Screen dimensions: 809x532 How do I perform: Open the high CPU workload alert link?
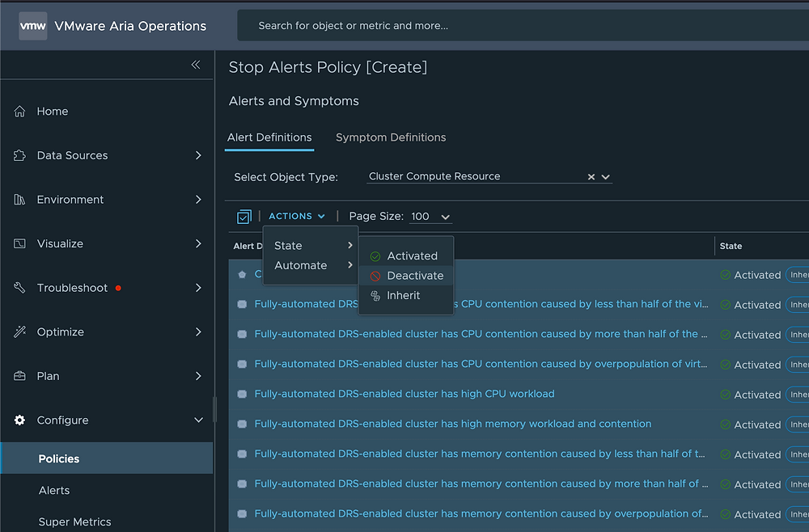click(x=404, y=394)
